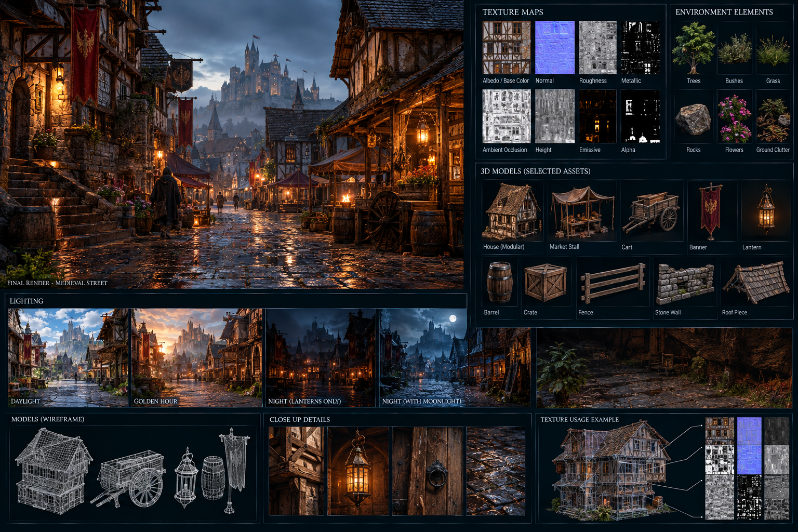Viewport: 798px width, 532px height.
Task: Open the hanging lantern close-up detail
Action: [358, 471]
